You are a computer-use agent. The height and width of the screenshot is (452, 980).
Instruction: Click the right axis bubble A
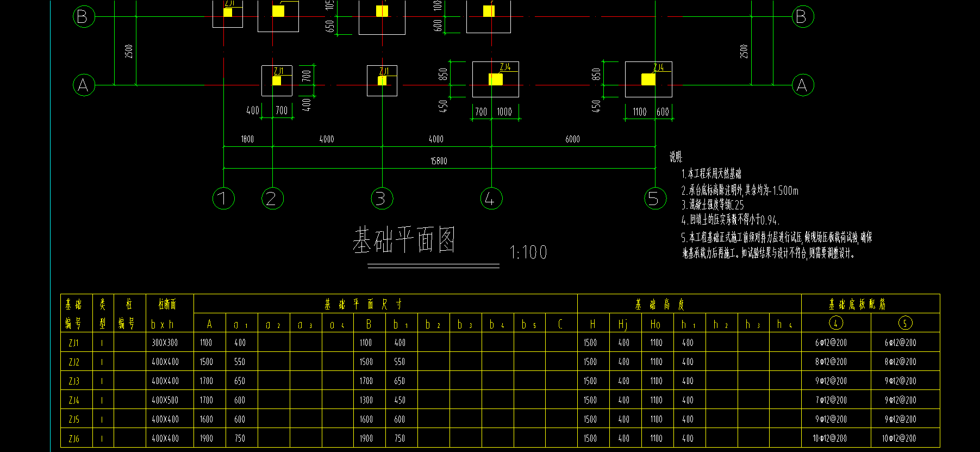click(802, 85)
